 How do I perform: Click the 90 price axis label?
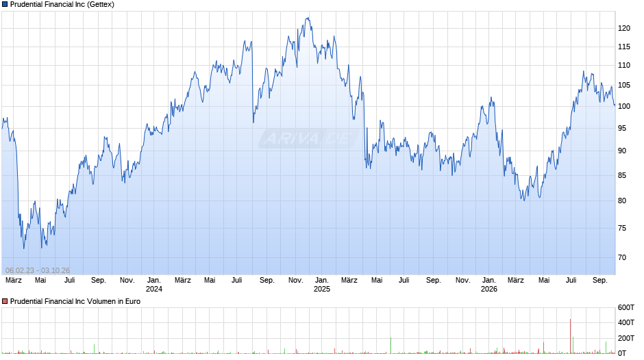(x=622, y=151)
